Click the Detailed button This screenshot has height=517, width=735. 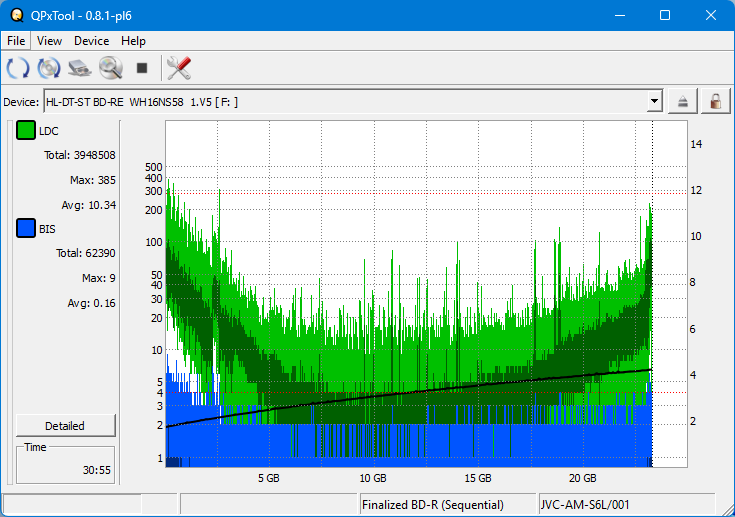pyautogui.click(x=65, y=425)
